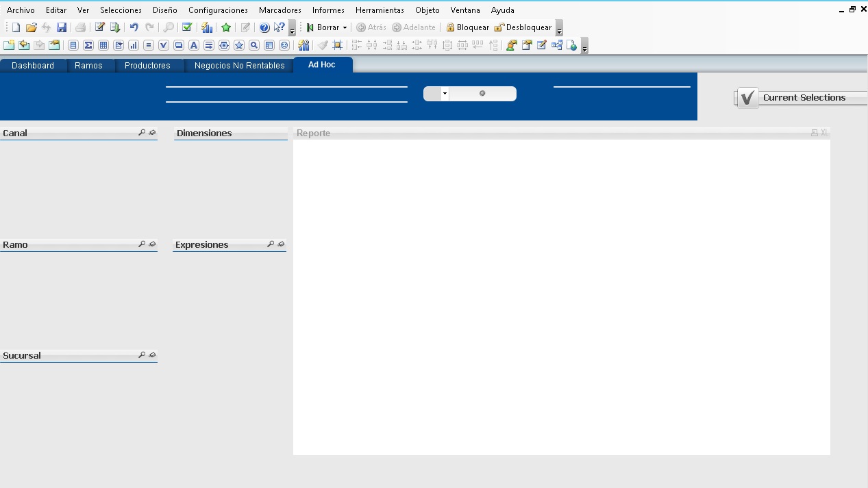Click the Print icon in the toolbar

tap(80, 27)
